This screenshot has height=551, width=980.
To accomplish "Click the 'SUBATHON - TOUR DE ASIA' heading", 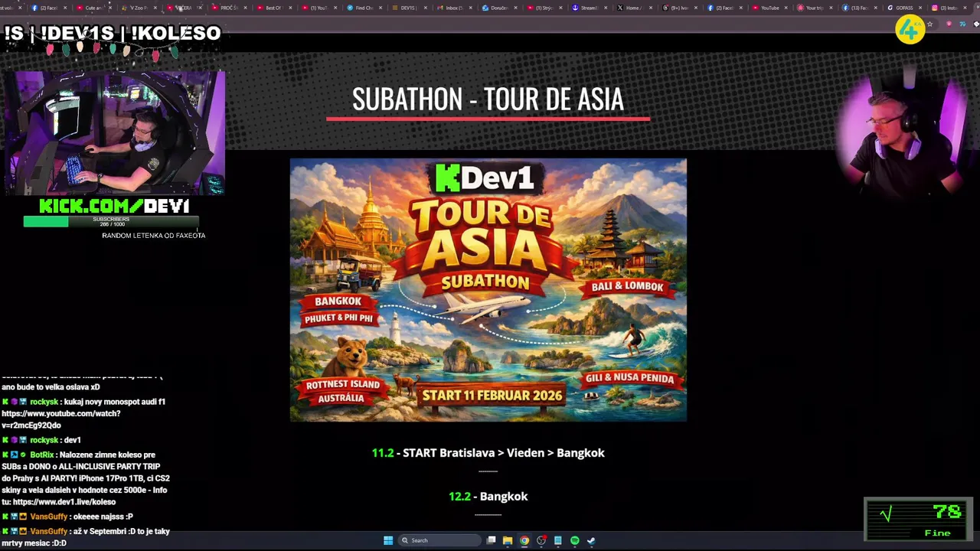I will point(488,99).
